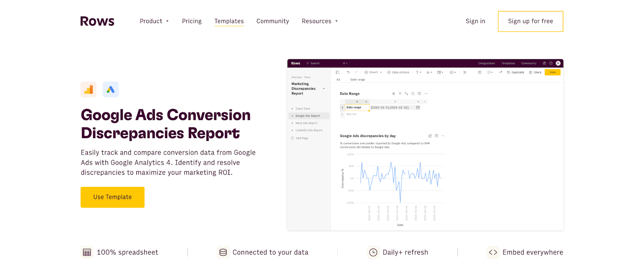Click 'Pricing' in the site navigation
This screenshot has height=274, width=644.
click(x=192, y=21)
